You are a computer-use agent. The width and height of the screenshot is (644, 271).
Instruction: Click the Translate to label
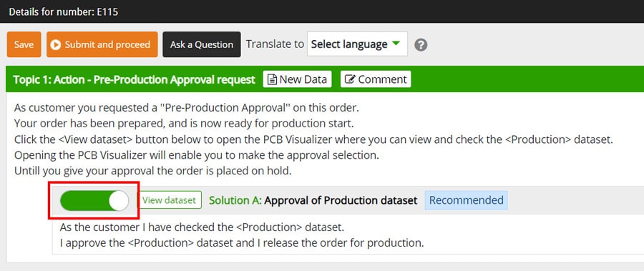pyautogui.click(x=275, y=44)
